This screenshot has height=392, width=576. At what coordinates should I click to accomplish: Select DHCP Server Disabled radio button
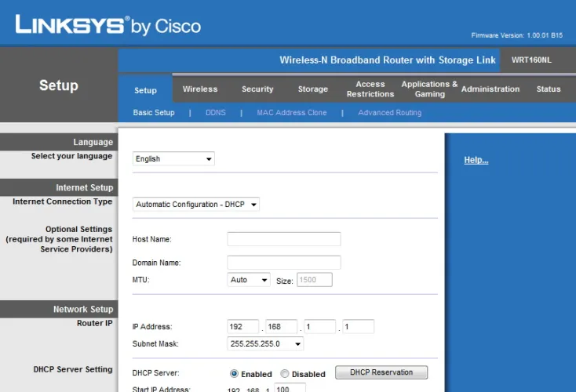285,374
